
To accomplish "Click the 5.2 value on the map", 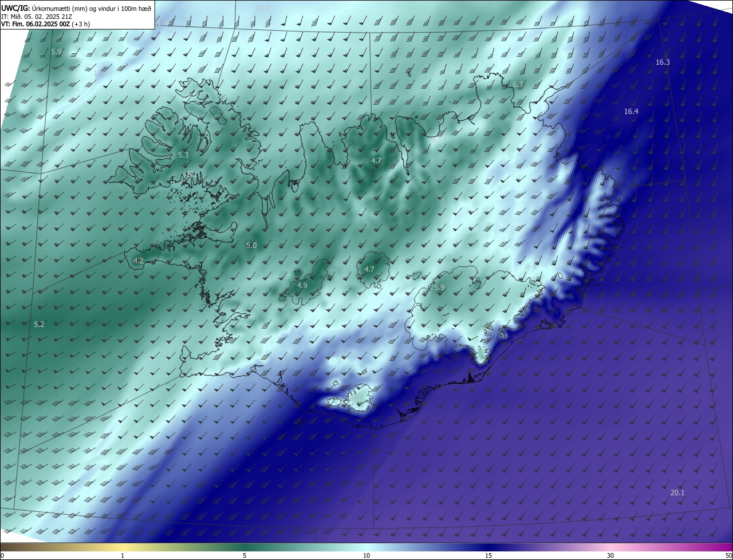I will (39, 324).
